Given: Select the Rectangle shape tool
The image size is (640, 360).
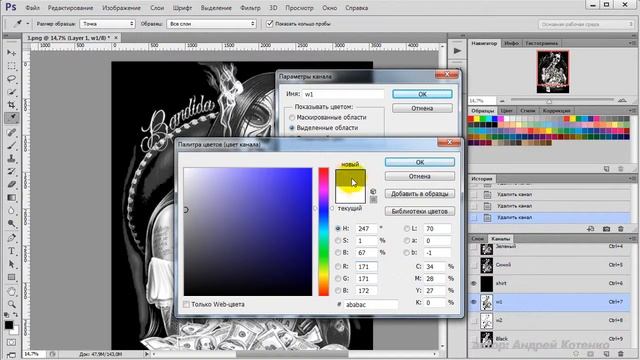Looking at the screenshot, I should tap(11, 277).
